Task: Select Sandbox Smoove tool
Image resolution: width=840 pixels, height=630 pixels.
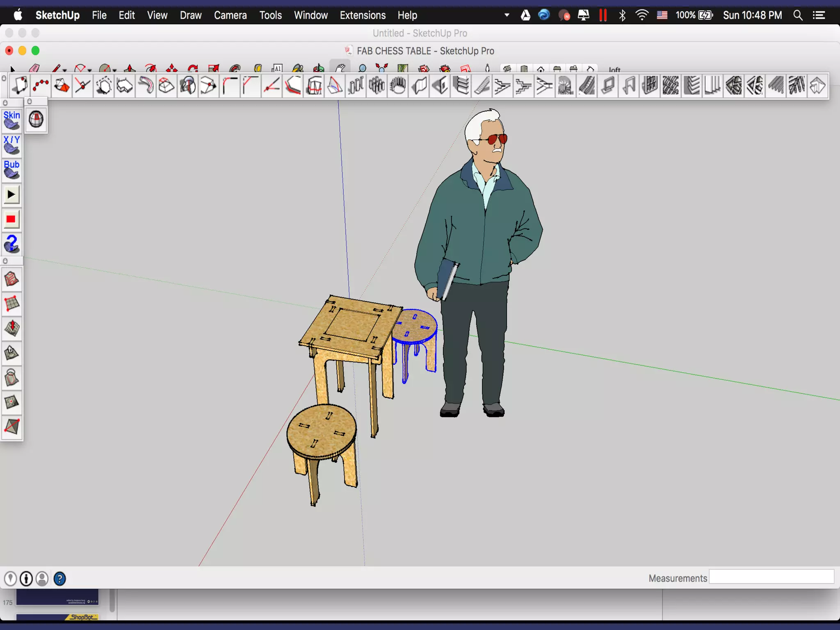Action: pos(11,329)
